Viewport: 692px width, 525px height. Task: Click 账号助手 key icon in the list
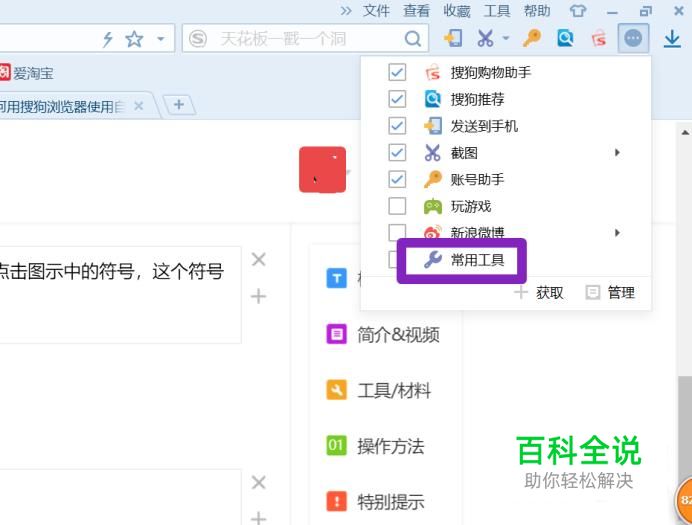coord(432,179)
